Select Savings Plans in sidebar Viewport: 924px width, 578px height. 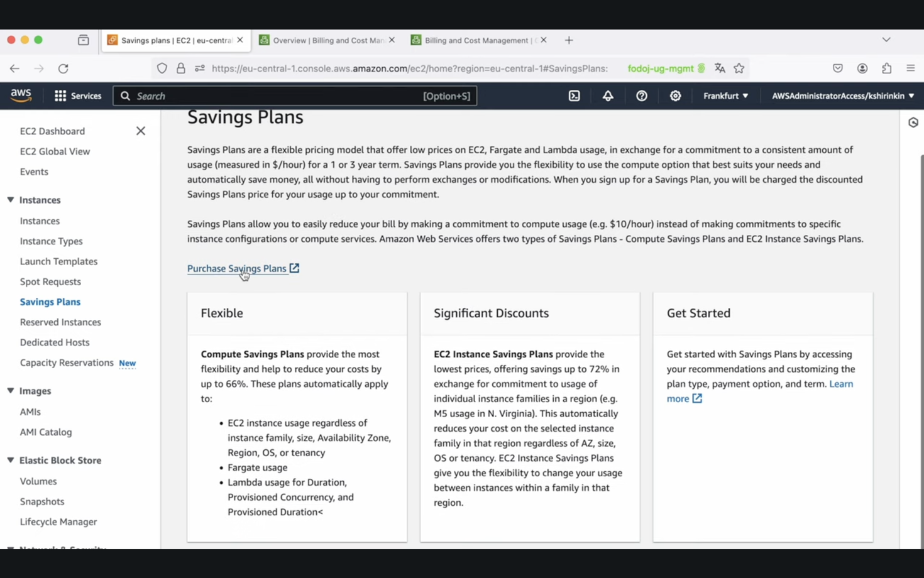[50, 302]
